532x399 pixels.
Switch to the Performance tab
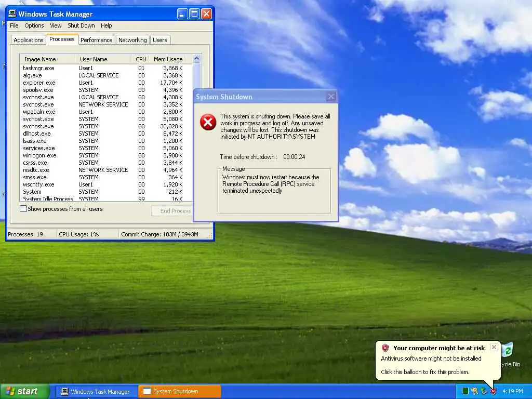point(96,40)
